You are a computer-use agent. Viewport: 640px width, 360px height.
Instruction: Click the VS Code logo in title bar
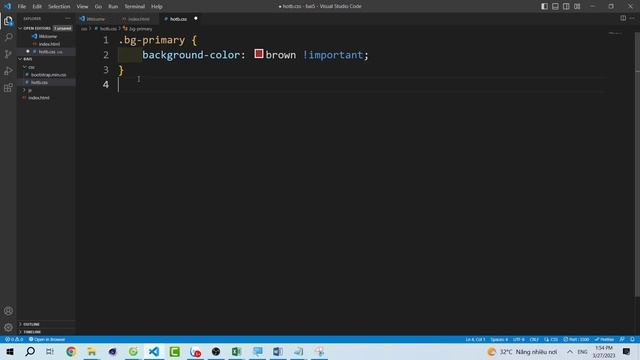click(x=7, y=6)
